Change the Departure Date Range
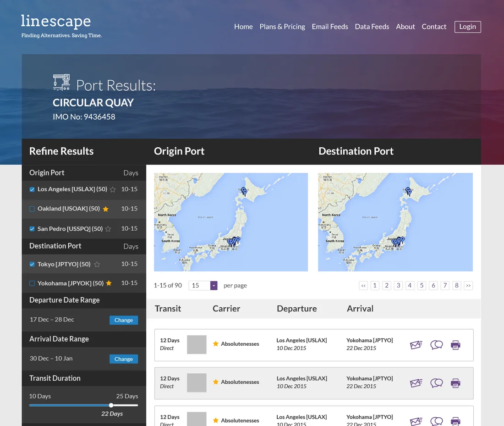 click(124, 320)
